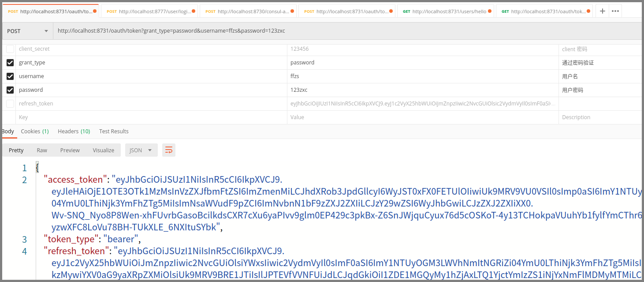644x282 pixels.
Task: Switch to the localhost:8777/user/login tab
Action: pos(149,11)
